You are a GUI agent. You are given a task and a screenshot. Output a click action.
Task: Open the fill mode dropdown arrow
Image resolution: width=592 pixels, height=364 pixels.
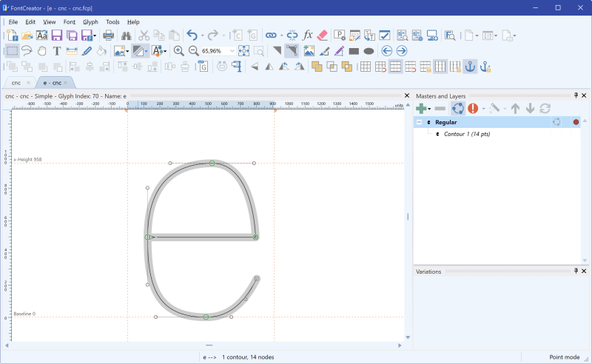pyautogui.click(x=146, y=50)
